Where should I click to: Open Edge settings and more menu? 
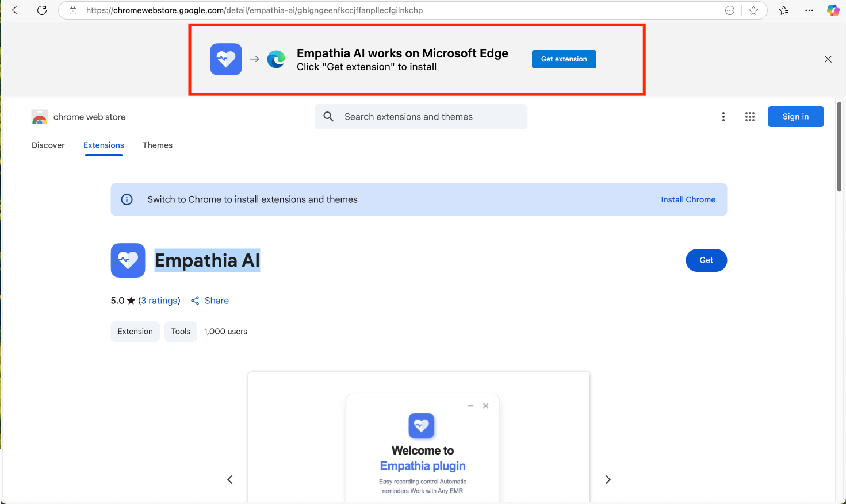[809, 10]
